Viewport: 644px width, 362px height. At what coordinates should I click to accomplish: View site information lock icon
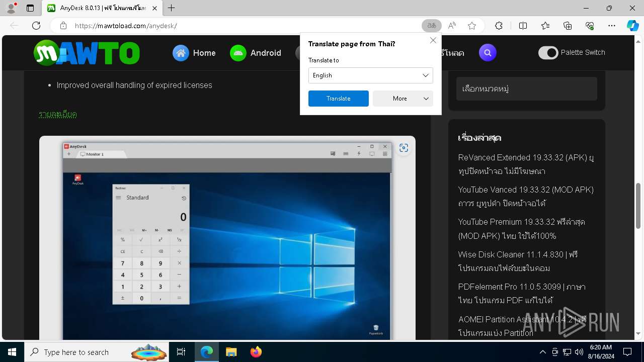pyautogui.click(x=63, y=26)
